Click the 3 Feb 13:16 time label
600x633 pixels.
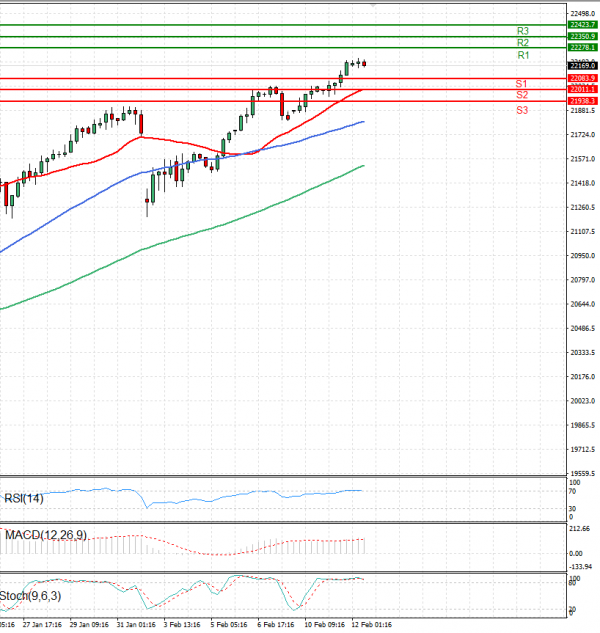pyautogui.click(x=182, y=625)
